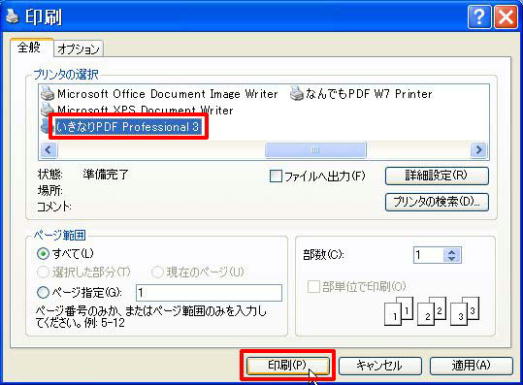
Task: Select Microsoft XPS Document Writer printer icon
Action: click(47, 109)
